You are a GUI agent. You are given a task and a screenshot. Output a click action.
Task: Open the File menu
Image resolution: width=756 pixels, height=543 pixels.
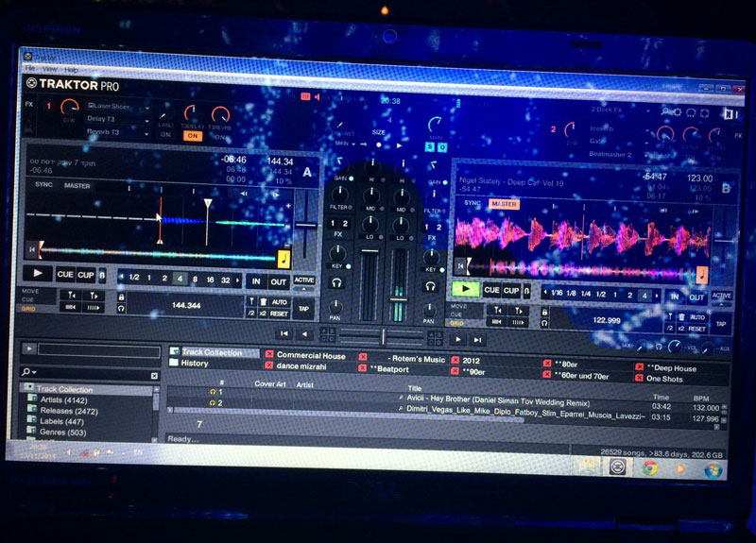point(29,69)
